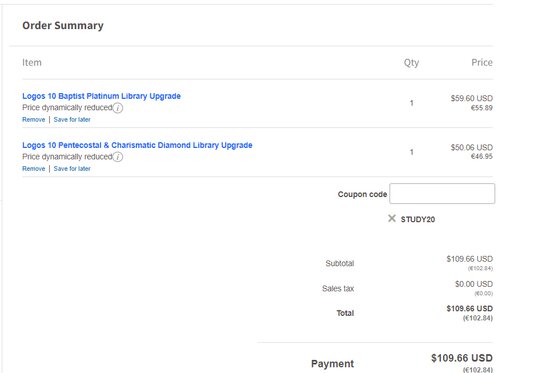The width and height of the screenshot is (550, 373).
Task: Remove the STUDY20 coupon with X icon
Action: pyautogui.click(x=392, y=219)
